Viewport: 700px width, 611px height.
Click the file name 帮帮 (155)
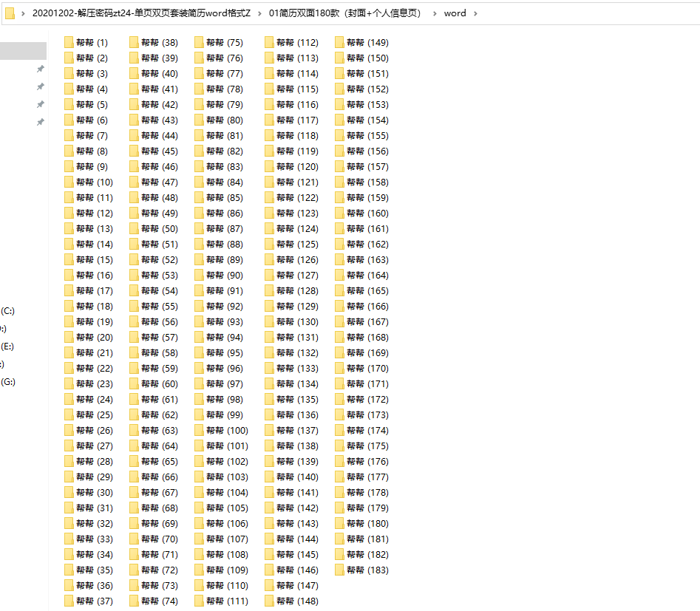368,136
